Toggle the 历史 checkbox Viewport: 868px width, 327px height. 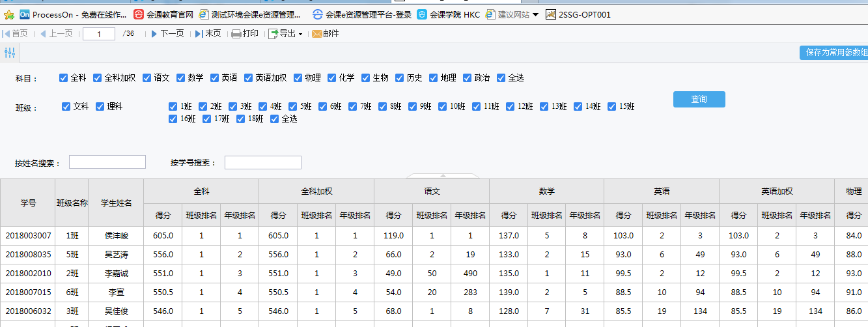click(400, 78)
